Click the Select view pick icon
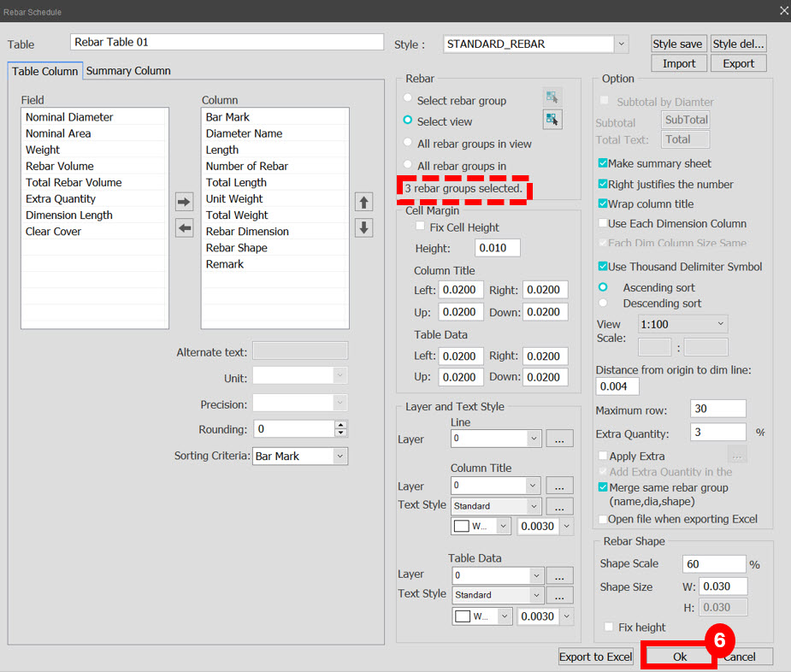The height and width of the screenshot is (672, 791). pyautogui.click(x=552, y=120)
